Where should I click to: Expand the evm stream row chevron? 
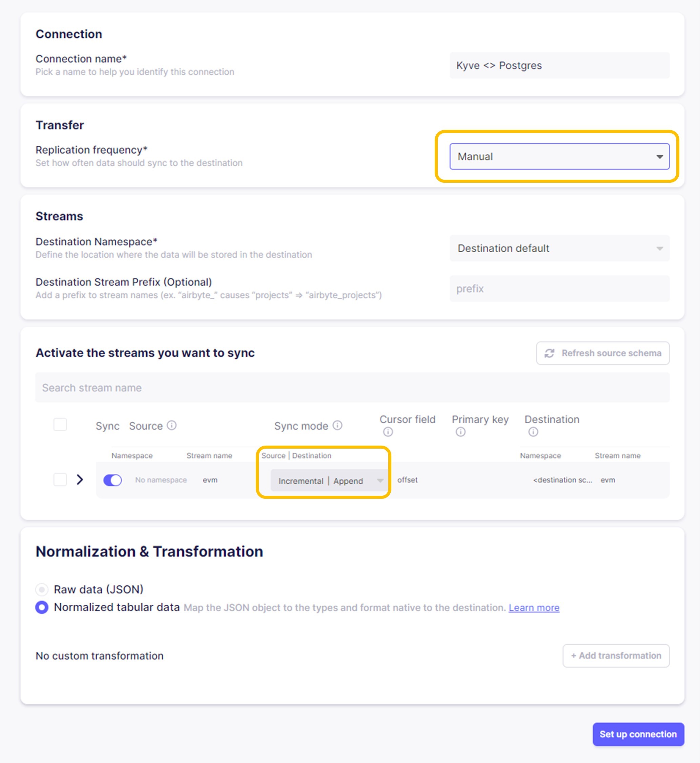[x=80, y=480]
